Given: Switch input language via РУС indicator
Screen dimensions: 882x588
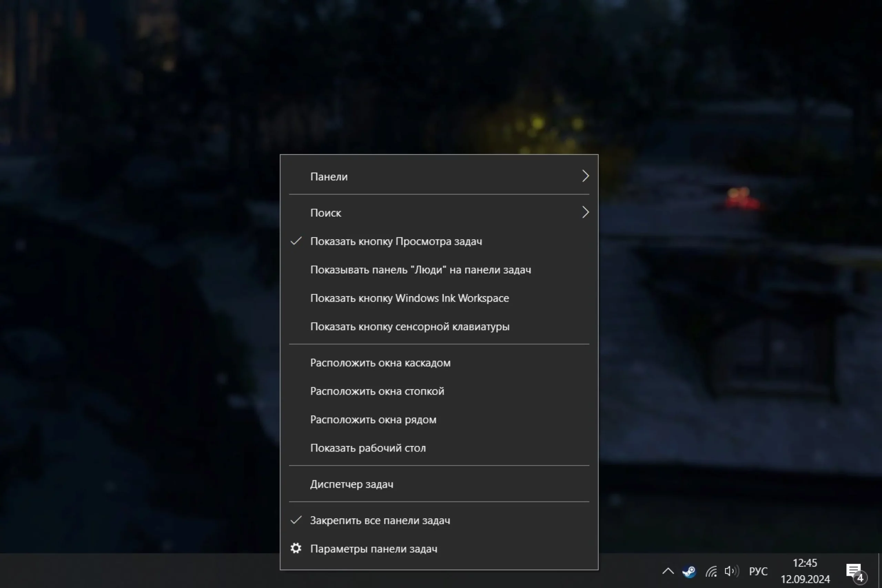Looking at the screenshot, I should [x=758, y=571].
